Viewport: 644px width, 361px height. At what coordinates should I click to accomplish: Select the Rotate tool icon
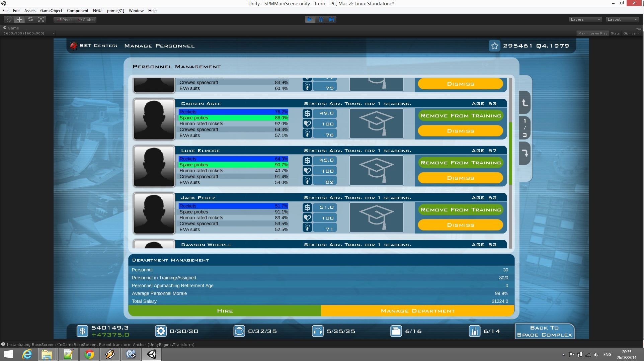30,19
